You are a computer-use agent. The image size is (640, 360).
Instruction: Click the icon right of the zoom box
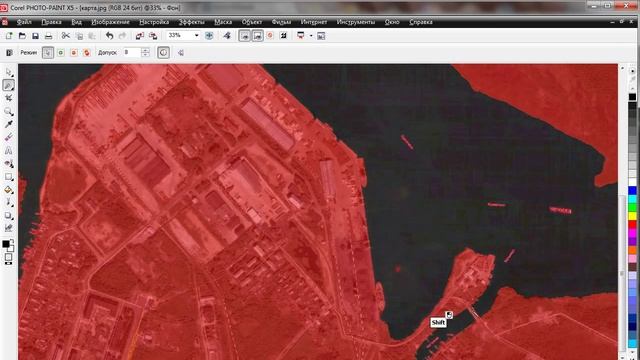[209, 36]
